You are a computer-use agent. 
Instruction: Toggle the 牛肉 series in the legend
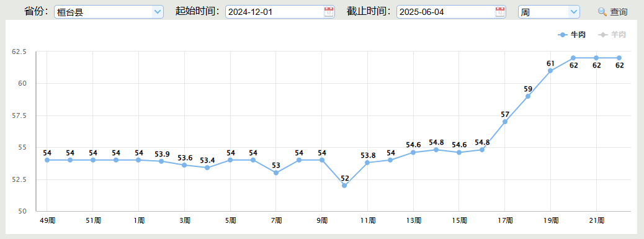[571, 35]
